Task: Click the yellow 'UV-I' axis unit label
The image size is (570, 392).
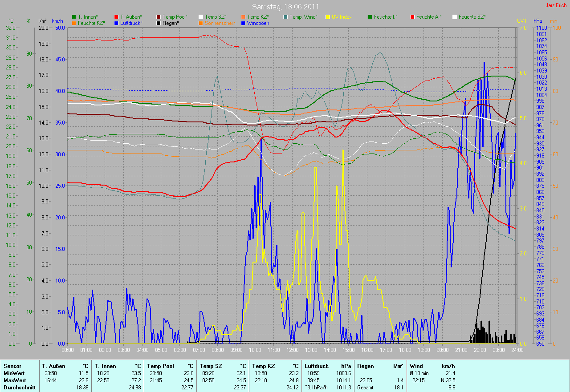Action: coord(521,21)
